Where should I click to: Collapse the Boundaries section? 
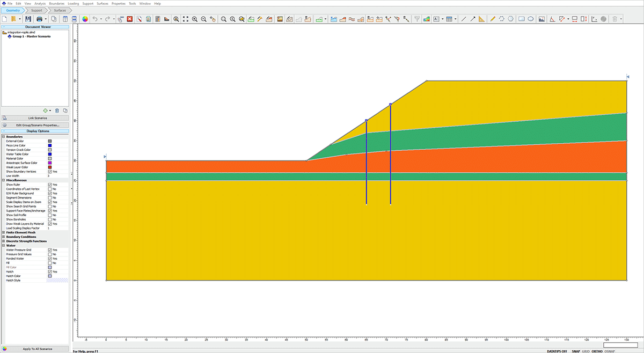pyautogui.click(x=3, y=137)
